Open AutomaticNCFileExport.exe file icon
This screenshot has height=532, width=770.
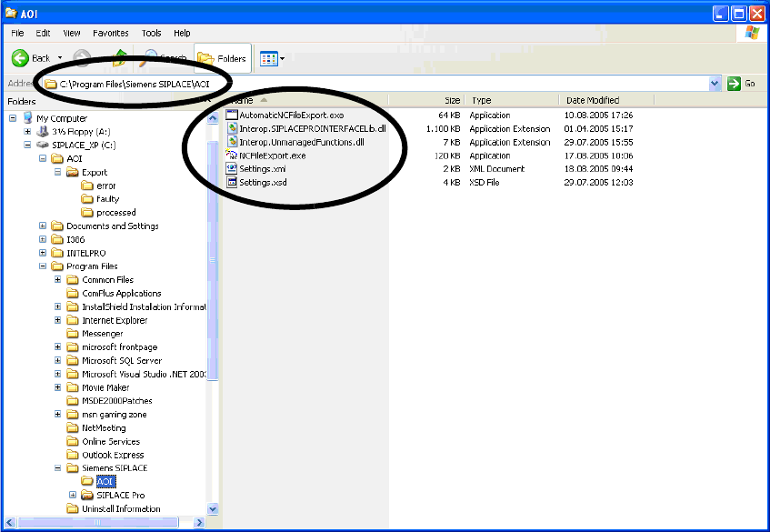click(232, 115)
